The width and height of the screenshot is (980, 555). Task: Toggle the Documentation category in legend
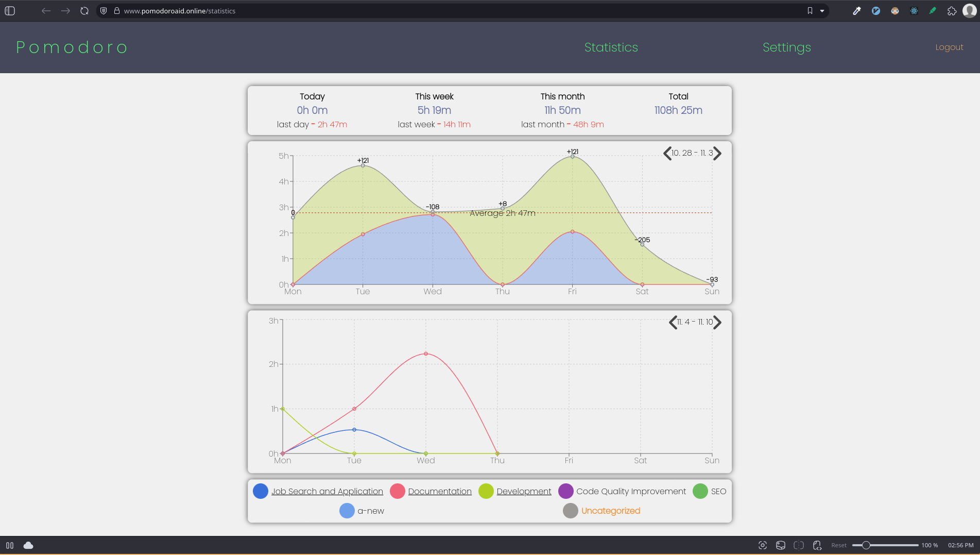439,491
